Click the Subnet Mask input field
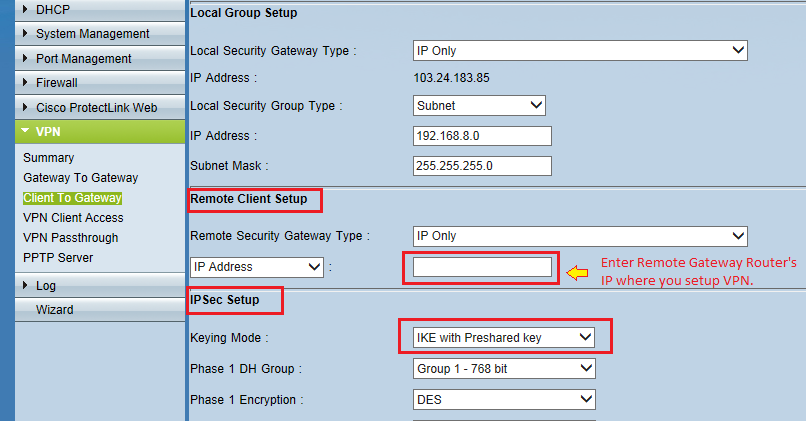 click(x=482, y=166)
